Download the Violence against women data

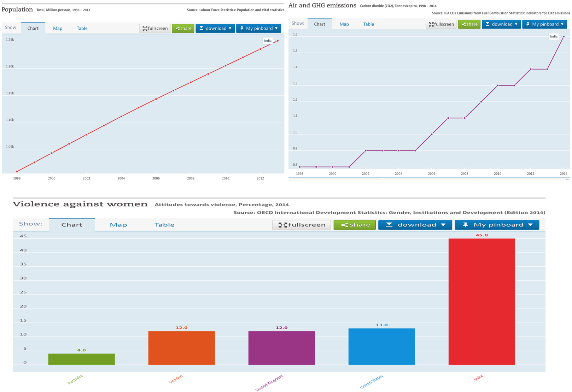(x=415, y=225)
